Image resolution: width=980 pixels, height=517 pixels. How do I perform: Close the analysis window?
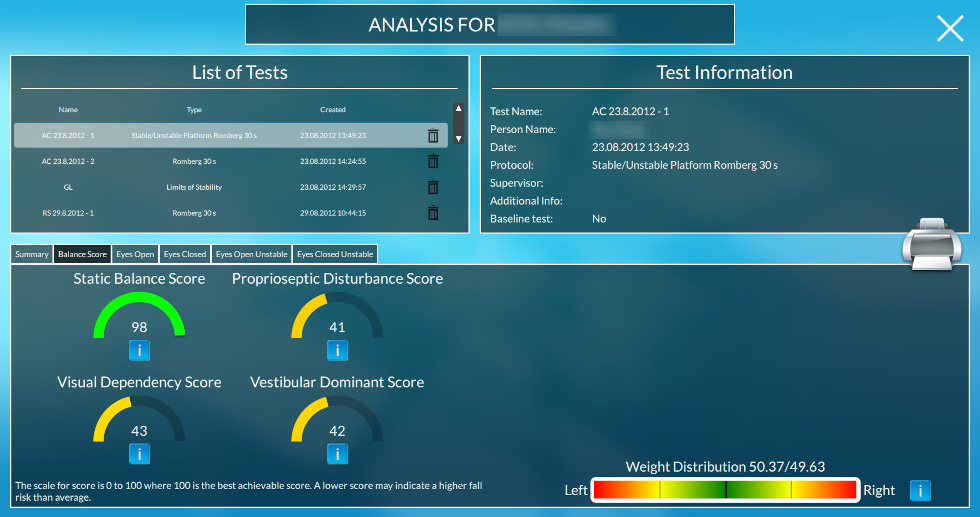pyautogui.click(x=949, y=28)
